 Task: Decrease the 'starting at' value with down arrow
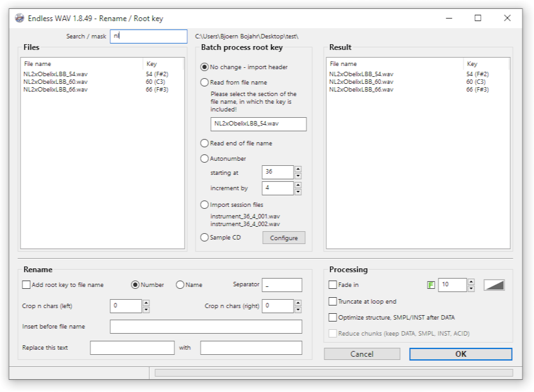point(298,176)
